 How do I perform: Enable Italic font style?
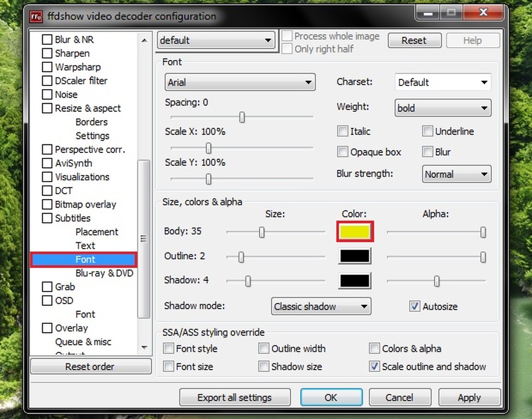[343, 131]
